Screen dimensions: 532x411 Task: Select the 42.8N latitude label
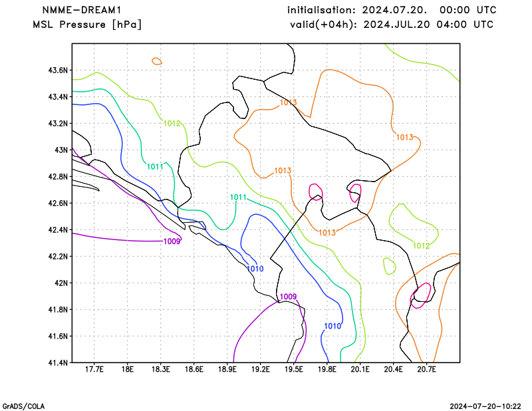pos(59,176)
